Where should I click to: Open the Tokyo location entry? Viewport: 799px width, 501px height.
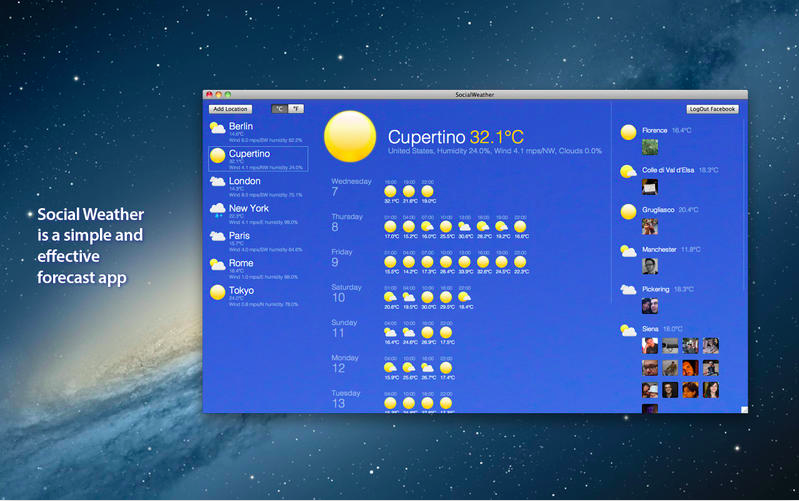tap(258, 296)
